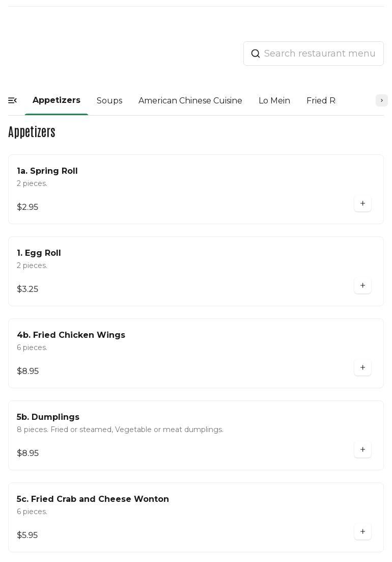Screen dimensions: 392x562
Task: Open the Fried Rice category tab
Action: 322,101
